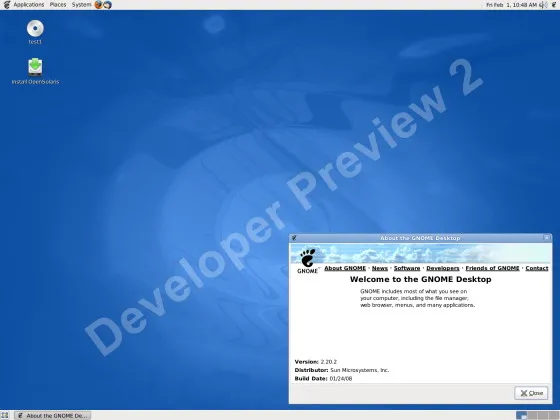Click the rightmost top panel tray icon

click(x=554, y=5)
